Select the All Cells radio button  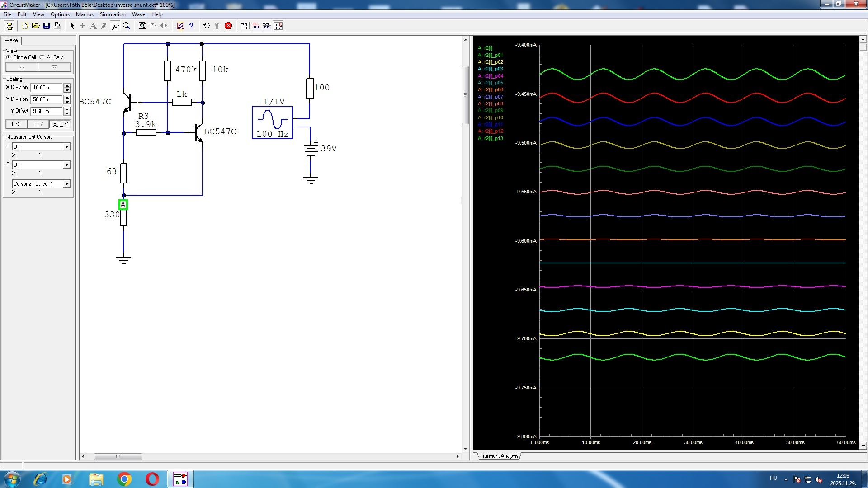tap(42, 57)
